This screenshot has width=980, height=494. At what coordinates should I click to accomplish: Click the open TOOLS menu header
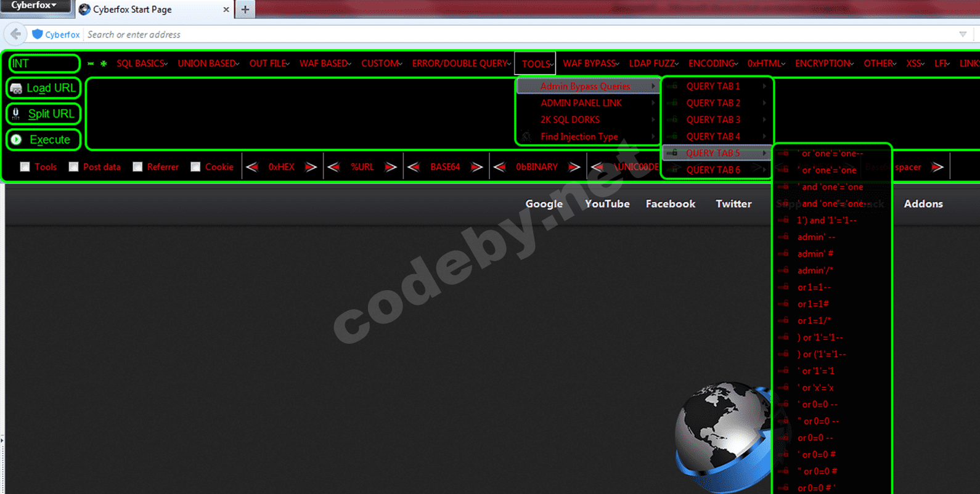pyautogui.click(x=536, y=63)
